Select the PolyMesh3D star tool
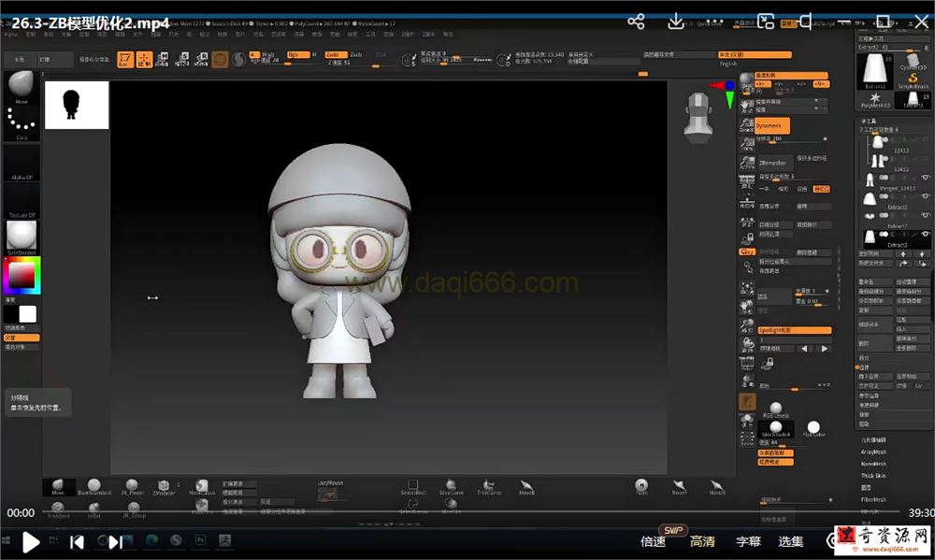The image size is (935, 560). tap(875, 100)
